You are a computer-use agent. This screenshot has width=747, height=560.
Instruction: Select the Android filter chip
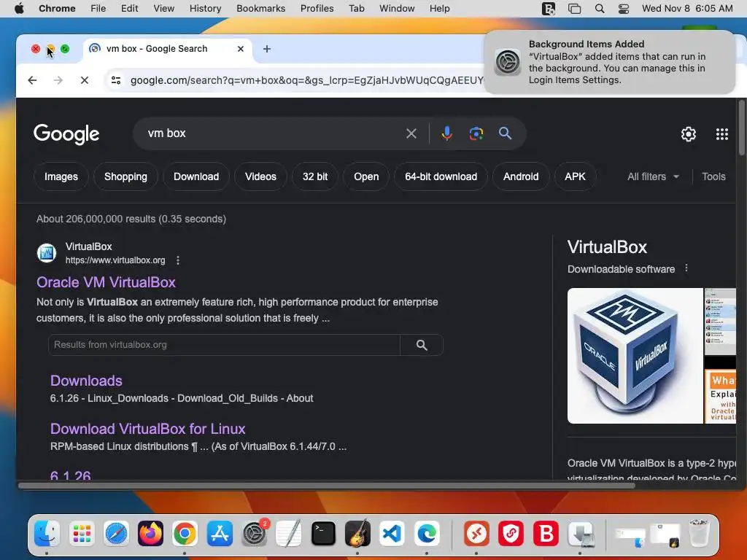point(521,176)
